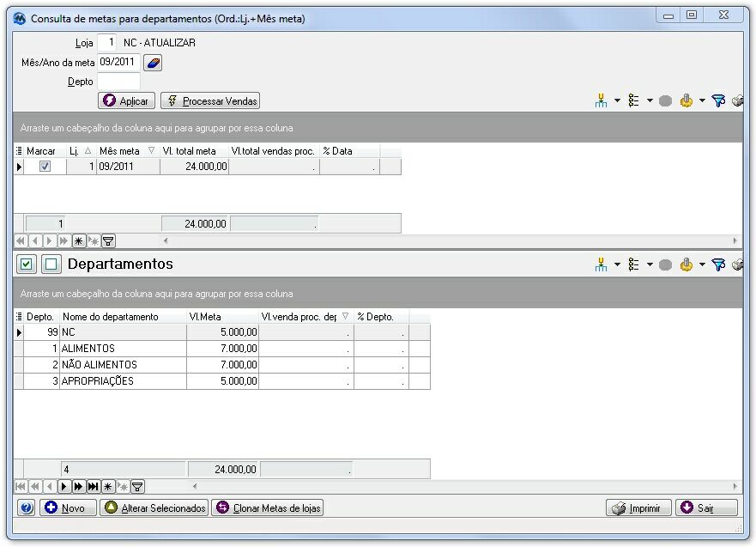
Task: Click the tree list icon in top toolbar
Action: [x=633, y=100]
